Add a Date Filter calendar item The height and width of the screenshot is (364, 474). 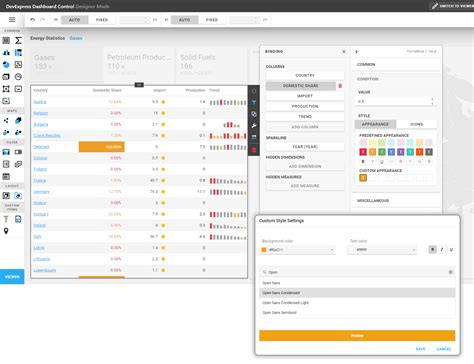tap(6, 176)
